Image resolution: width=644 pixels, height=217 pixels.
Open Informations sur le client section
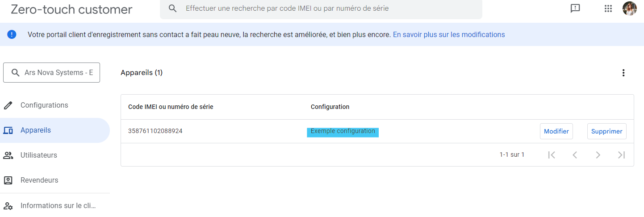[58, 206]
